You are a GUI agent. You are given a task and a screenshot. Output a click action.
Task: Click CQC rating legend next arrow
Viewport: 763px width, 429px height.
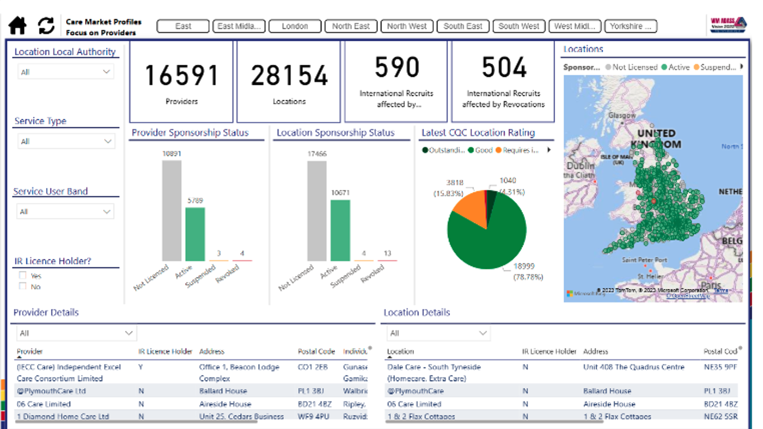coord(547,150)
